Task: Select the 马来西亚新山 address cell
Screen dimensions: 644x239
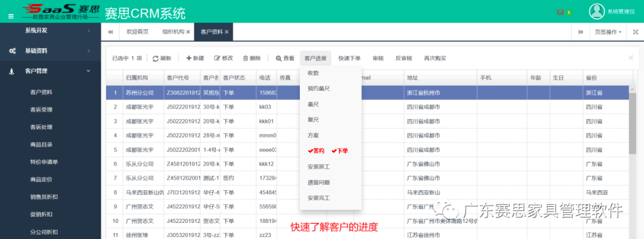Action: [440, 192]
